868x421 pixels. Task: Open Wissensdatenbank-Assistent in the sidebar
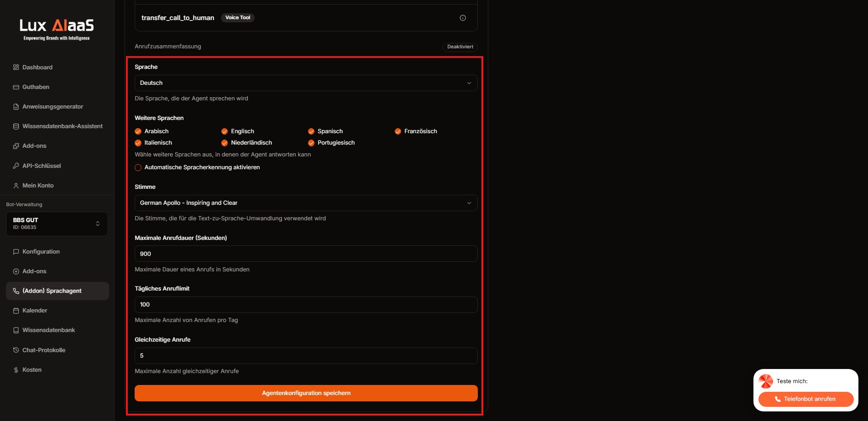[x=57, y=126]
